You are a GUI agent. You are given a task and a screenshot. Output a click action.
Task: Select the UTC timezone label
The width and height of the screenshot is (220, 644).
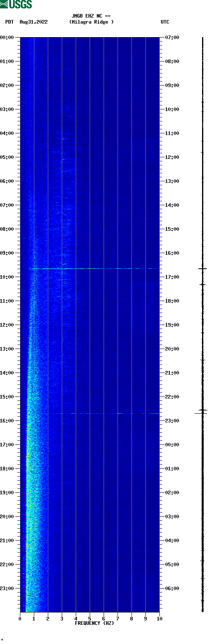click(x=165, y=22)
